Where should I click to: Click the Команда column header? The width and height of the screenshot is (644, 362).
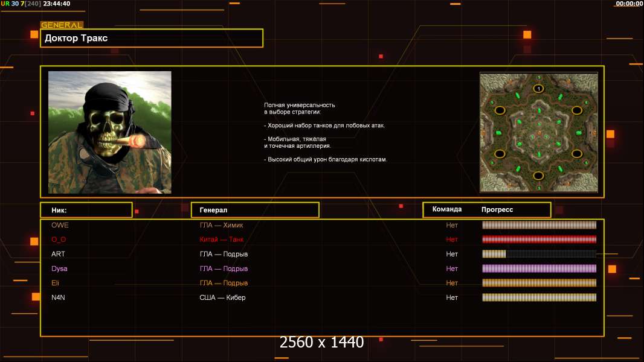[x=447, y=209]
